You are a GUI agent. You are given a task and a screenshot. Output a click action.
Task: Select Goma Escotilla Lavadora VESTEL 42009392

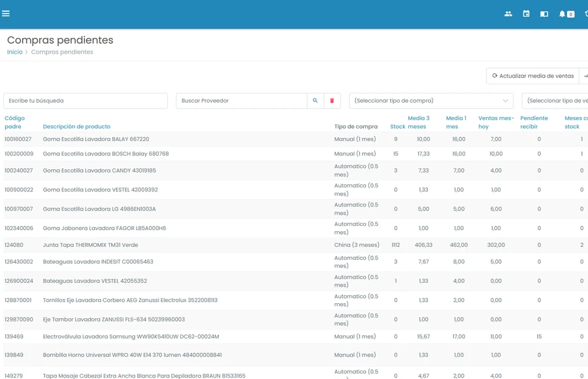(x=101, y=189)
